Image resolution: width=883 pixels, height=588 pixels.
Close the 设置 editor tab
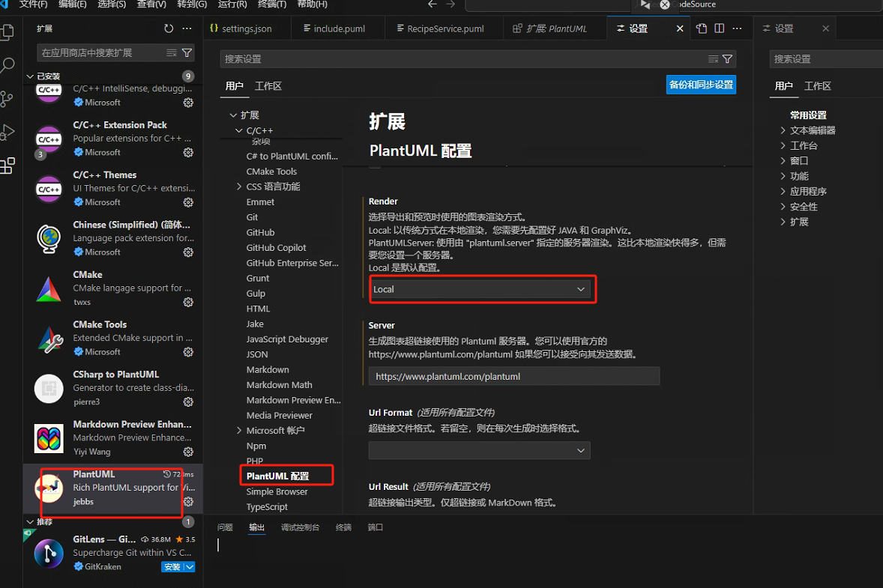(680, 28)
